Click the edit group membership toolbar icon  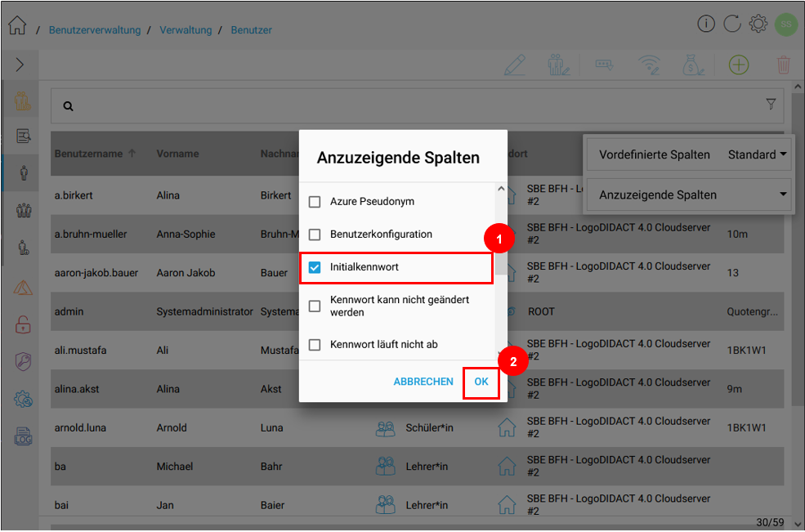click(x=558, y=65)
